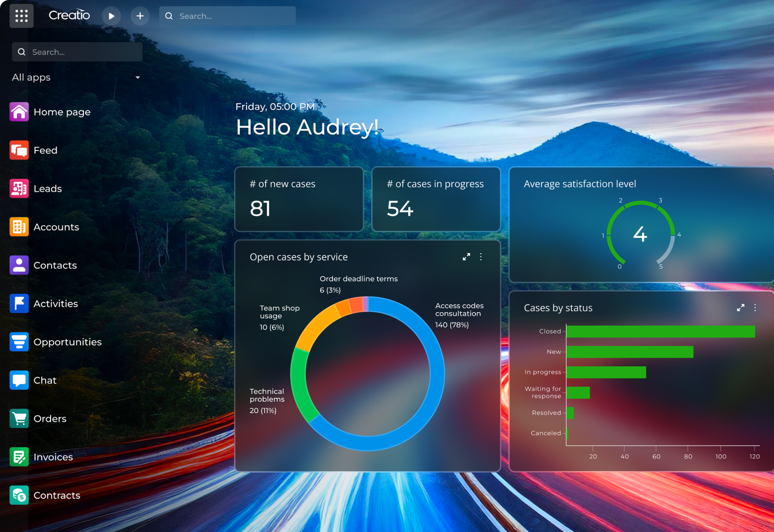Open the cases in progress tile

436,199
